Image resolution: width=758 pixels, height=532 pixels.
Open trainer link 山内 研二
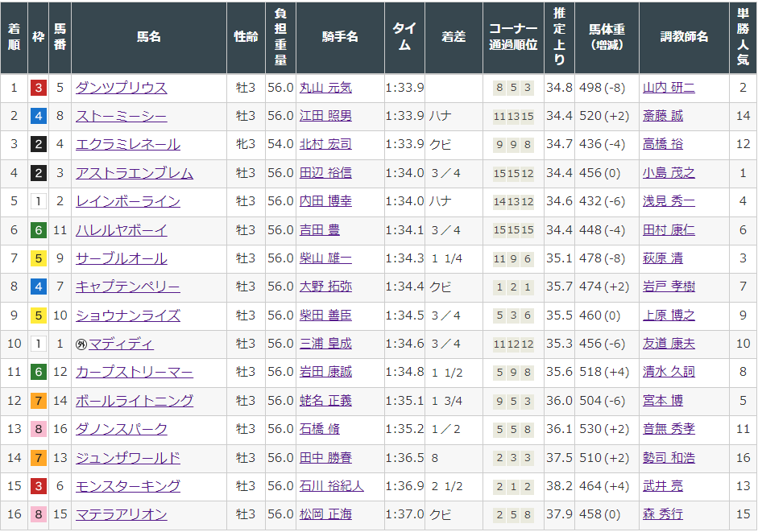(669, 88)
